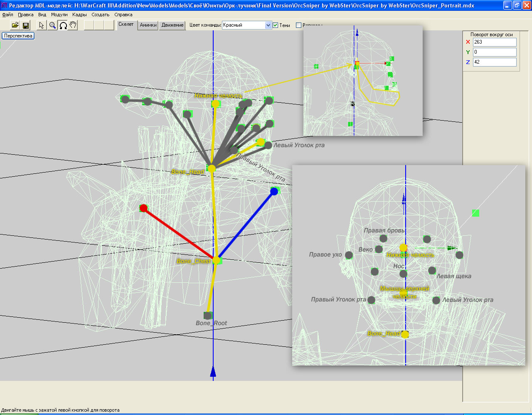Open the Правка menu

[26, 15]
